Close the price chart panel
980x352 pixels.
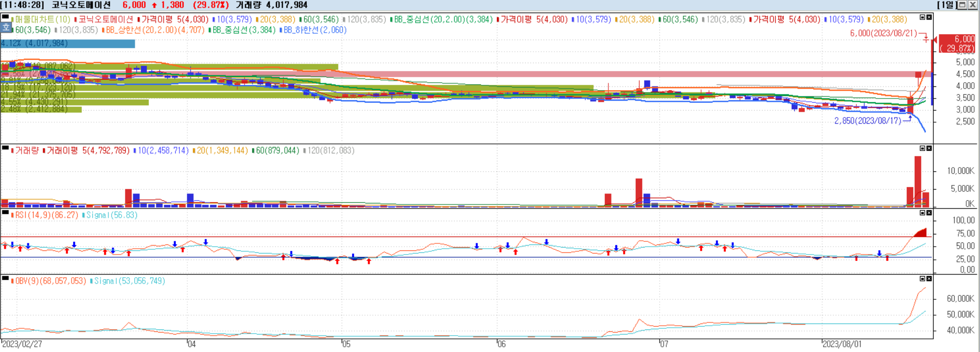(929, 17)
